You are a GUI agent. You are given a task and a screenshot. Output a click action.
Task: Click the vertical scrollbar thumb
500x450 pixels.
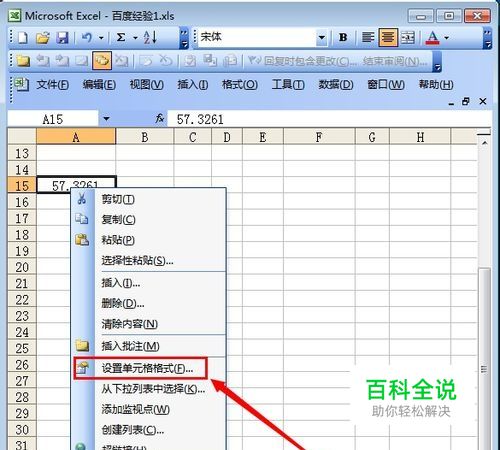484,358
